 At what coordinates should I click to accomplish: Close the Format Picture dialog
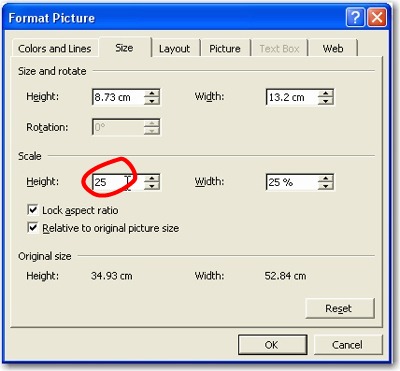click(x=377, y=17)
